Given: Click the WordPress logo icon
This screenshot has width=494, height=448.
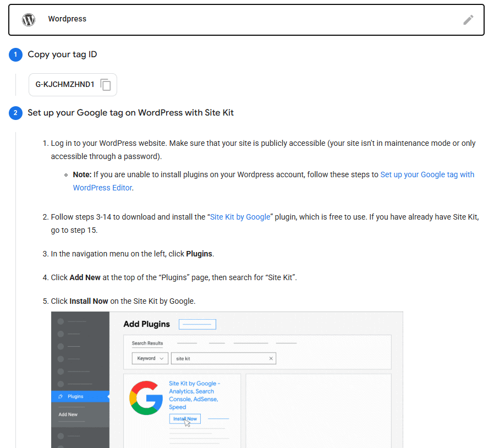Looking at the screenshot, I should pyautogui.click(x=29, y=20).
